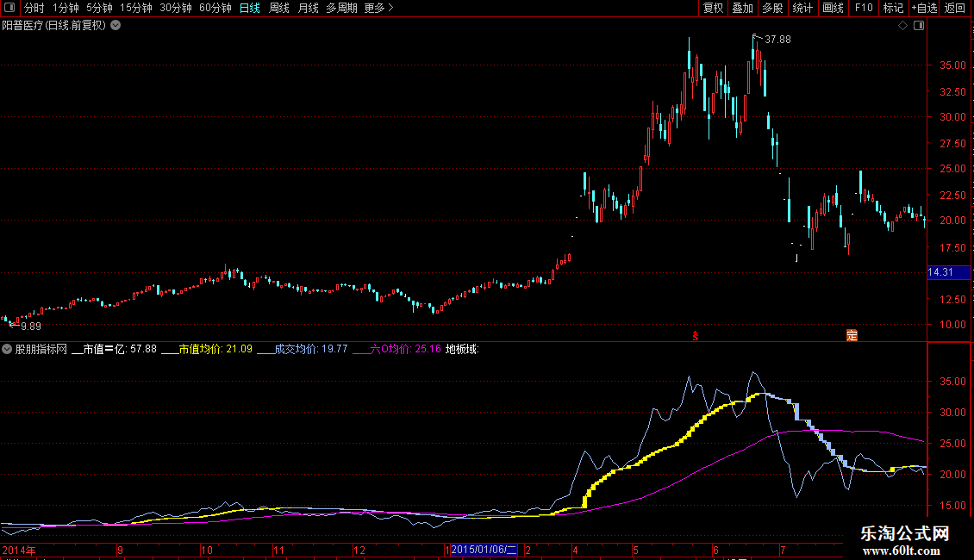This screenshot has height=560, width=974.
Task: Select the 15分钟 period tab
Action: tap(136, 8)
